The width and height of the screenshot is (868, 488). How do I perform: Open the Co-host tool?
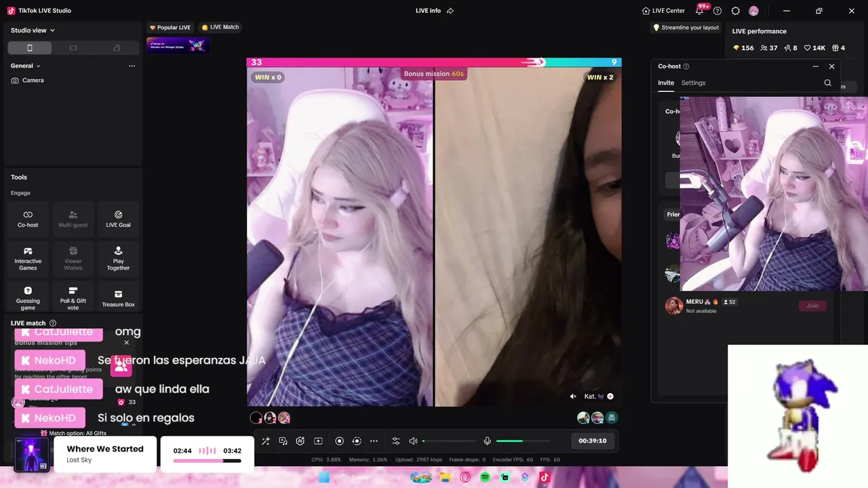pyautogui.click(x=28, y=219)
